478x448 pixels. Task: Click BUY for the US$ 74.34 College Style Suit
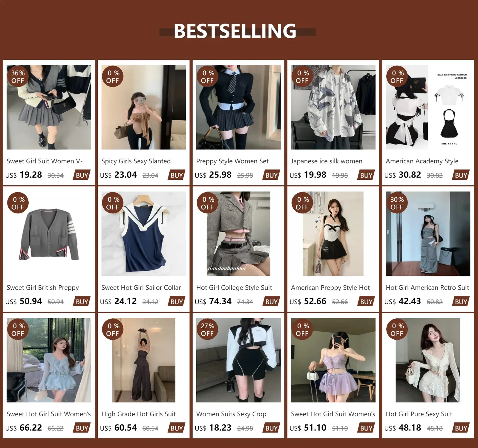271,302
